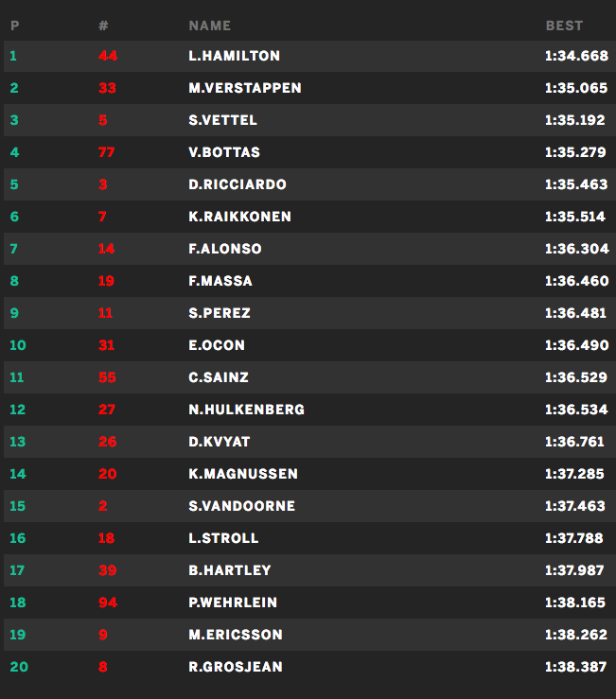The width and height of the screenshot is (616, 699).
Task: Select K.MAGNUSSEN's name
Action: (242, 474)
